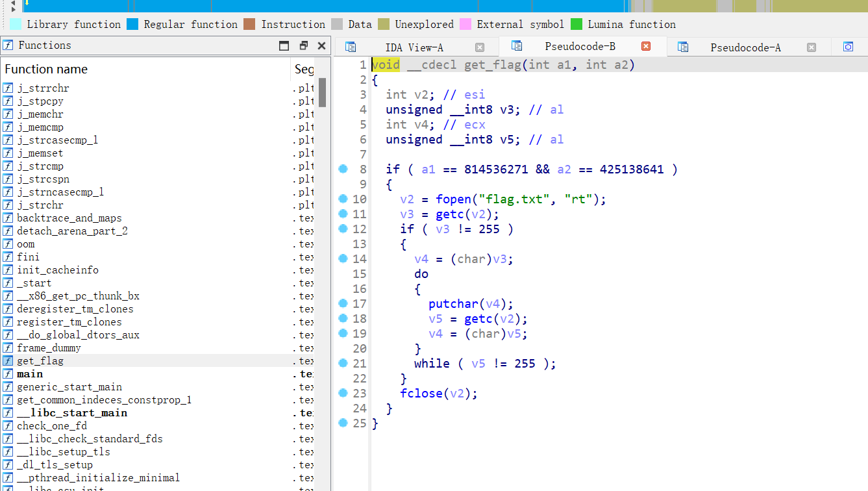Image resolution: width=868 pixels, height=491 pixels.
Task: Maximize the Functions panel
Action: [284, 45]
